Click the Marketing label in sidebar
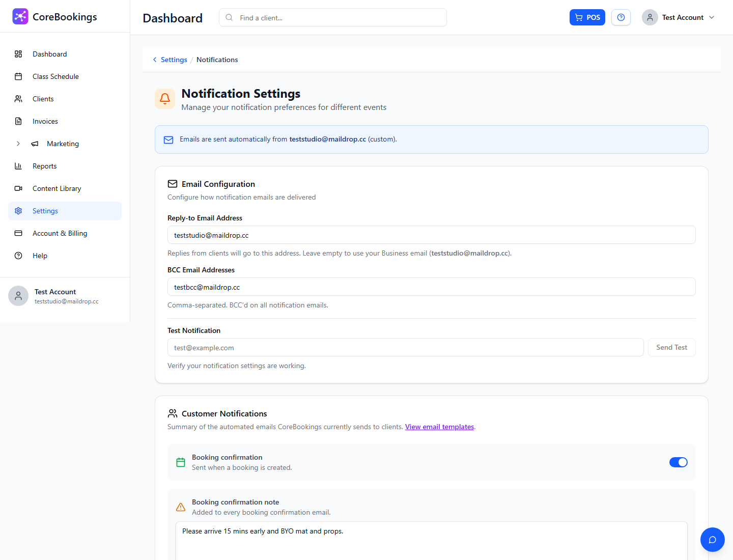The image size is (733, 560). (63, 144)
